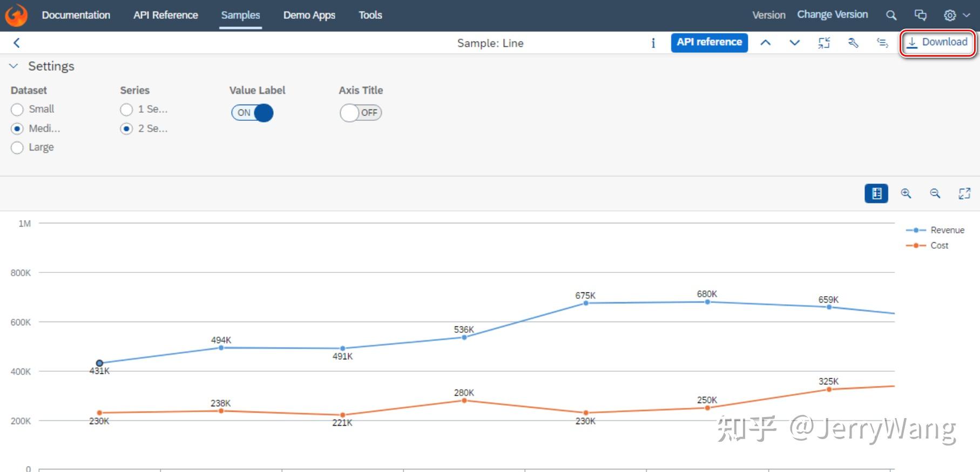980x472 pixels.
Task: Collapse the Settings section
Action: (14, 66)
